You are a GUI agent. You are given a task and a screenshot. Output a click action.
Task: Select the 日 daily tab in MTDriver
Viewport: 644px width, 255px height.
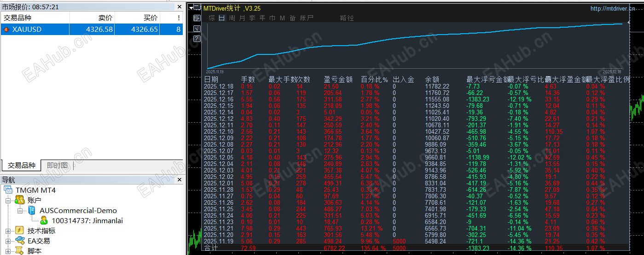(x=222, y=18)
